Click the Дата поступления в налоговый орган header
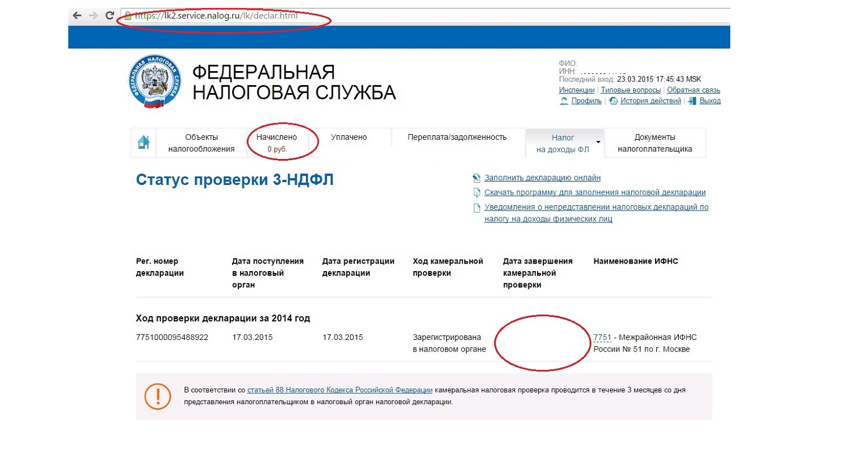Viewport: 868px width, 455px height. [267, 273]
